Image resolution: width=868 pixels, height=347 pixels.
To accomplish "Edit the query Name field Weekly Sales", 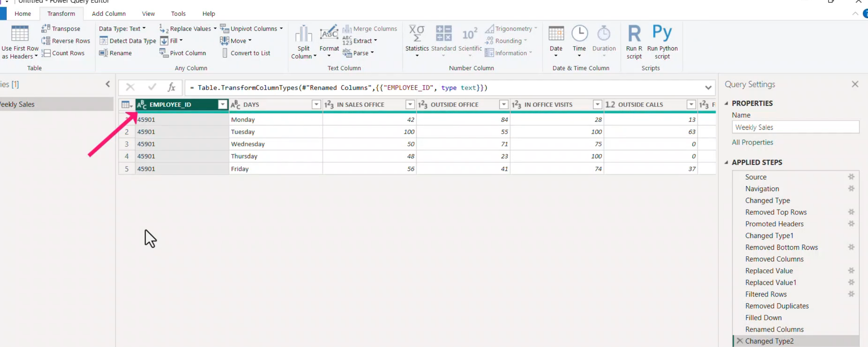I will coord(796,127).
